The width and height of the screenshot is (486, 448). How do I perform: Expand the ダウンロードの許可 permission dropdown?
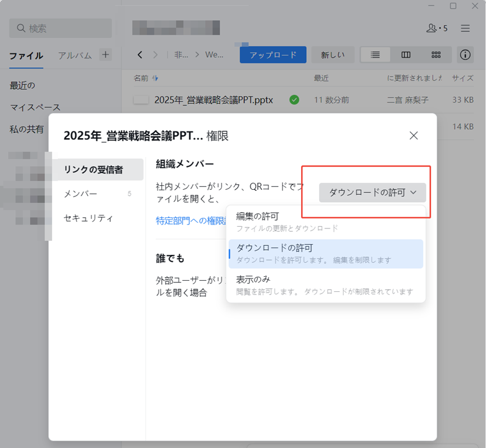point(372,193)
